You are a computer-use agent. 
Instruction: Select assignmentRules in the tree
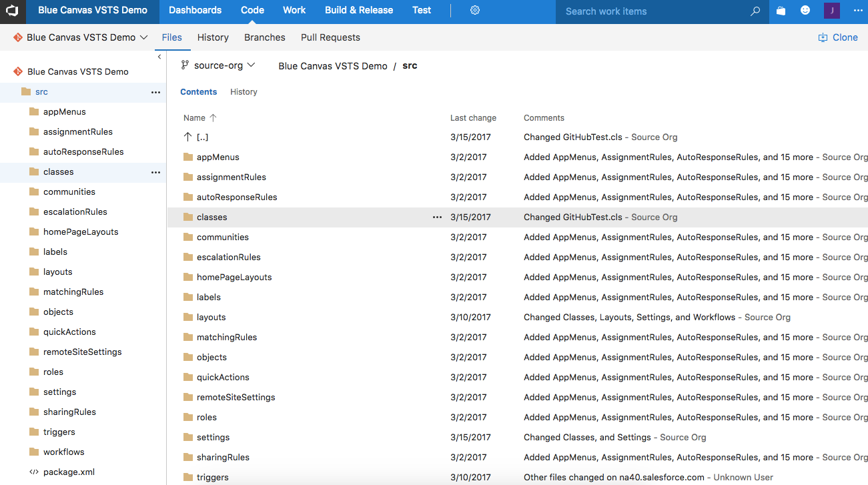point(78,132)
